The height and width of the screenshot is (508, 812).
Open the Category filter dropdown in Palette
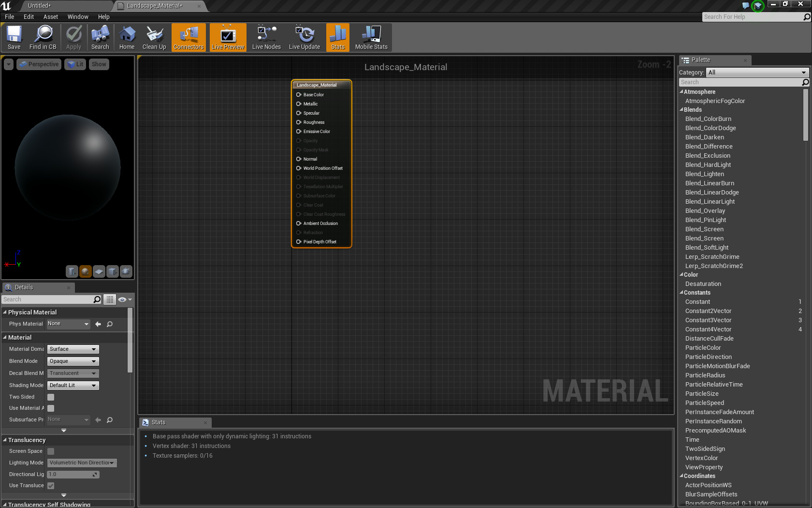(756, 72)
